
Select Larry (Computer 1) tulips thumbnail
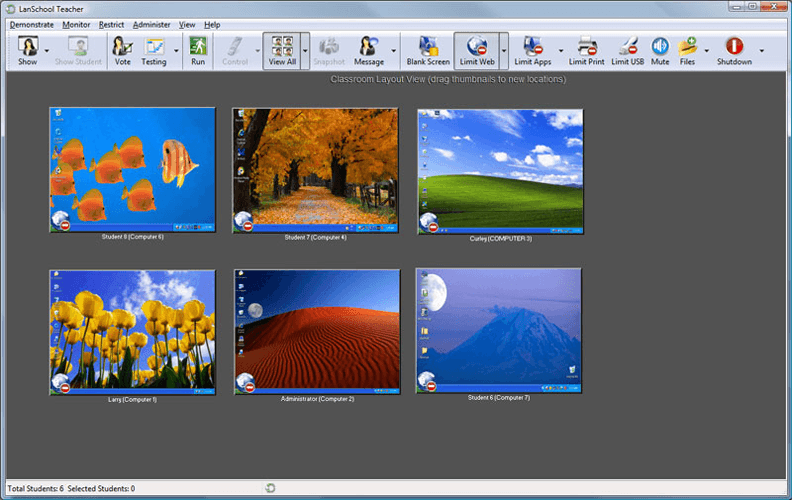pyautogui.click(x=132, y=330)
